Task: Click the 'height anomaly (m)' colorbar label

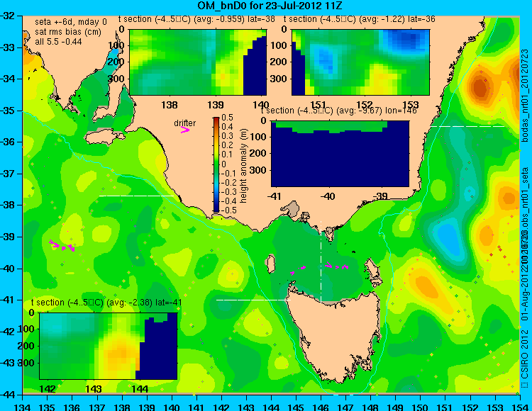Action: click(x=243, y=166)
